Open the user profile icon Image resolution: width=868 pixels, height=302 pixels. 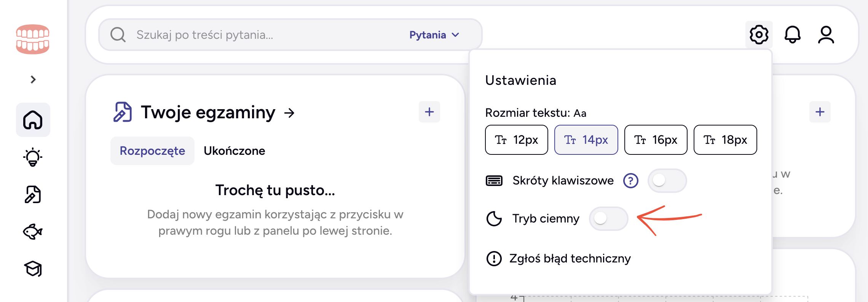click(826, 35)
